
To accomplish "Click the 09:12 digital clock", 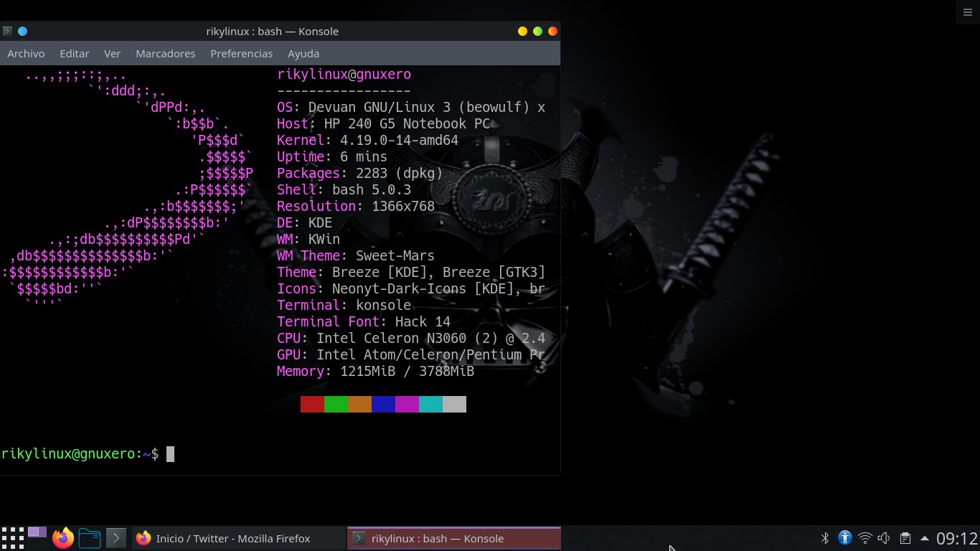I will (957, 538).
